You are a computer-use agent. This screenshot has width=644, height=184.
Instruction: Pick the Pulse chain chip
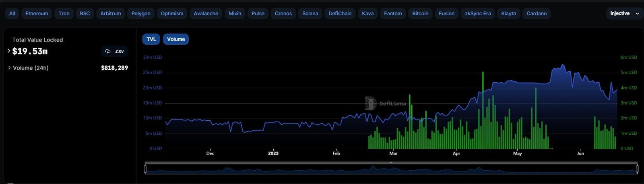pyautogui.click(x=258, y=13)
